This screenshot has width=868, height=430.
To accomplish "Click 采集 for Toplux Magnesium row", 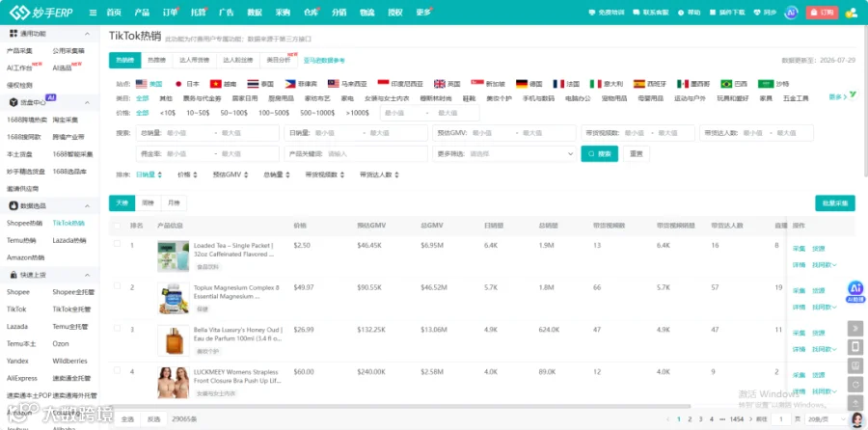I will click(799, 290).
